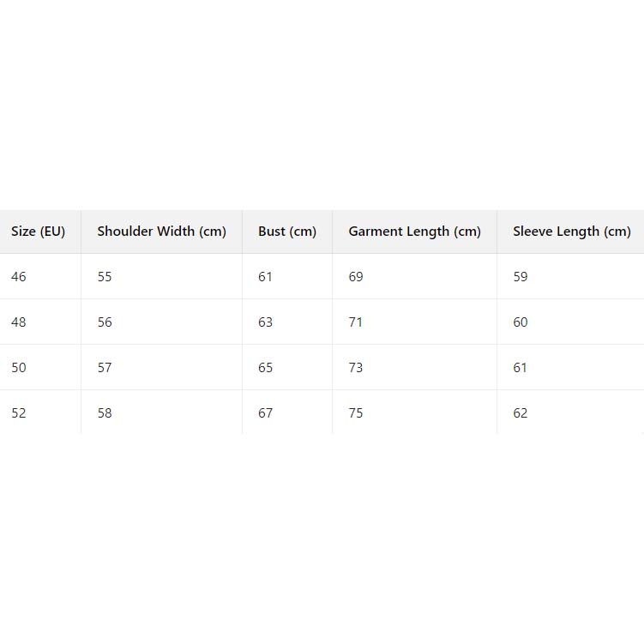Image resolution: width=644 pixels, height=644 pixels.
Task: Click size 46 in first row
Action: point(19,277)
